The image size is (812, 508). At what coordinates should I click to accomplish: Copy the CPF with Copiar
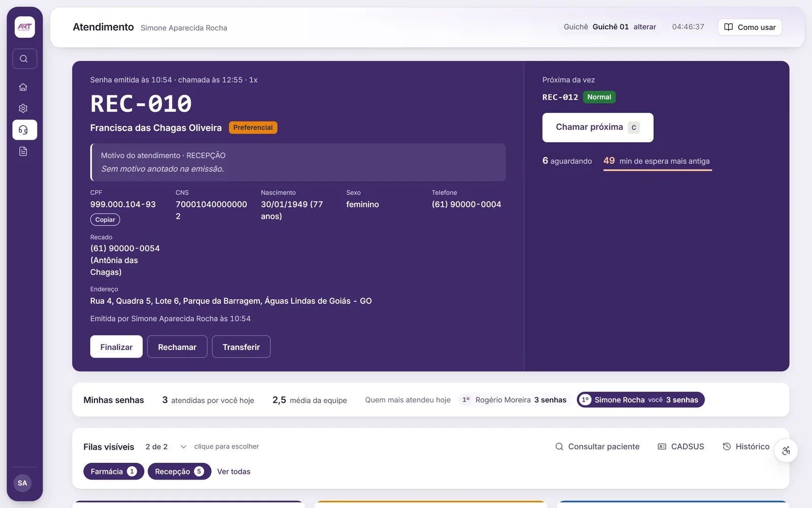(105, 219)
